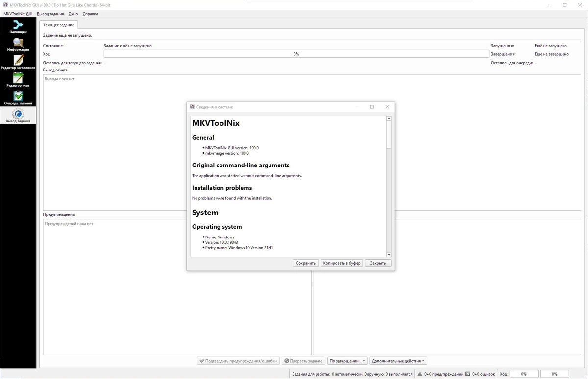Select the Текущее задание tab

(58, 24)
